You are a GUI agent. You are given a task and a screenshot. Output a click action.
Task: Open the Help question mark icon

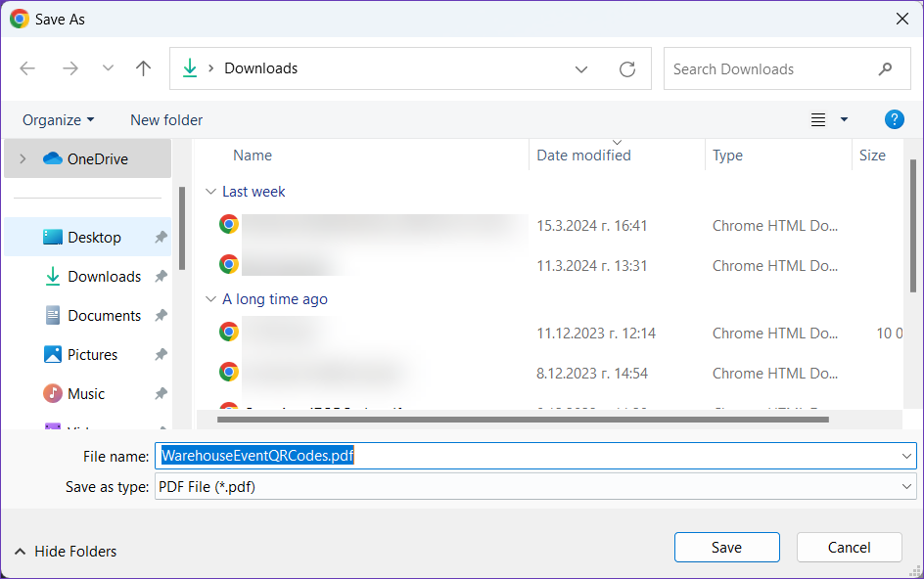pos(894,119)
